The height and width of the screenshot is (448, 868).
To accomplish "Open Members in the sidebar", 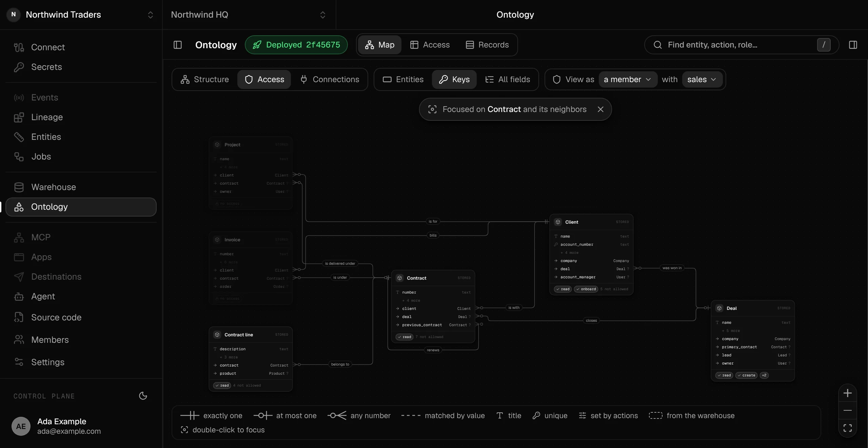I will point(81,340).
